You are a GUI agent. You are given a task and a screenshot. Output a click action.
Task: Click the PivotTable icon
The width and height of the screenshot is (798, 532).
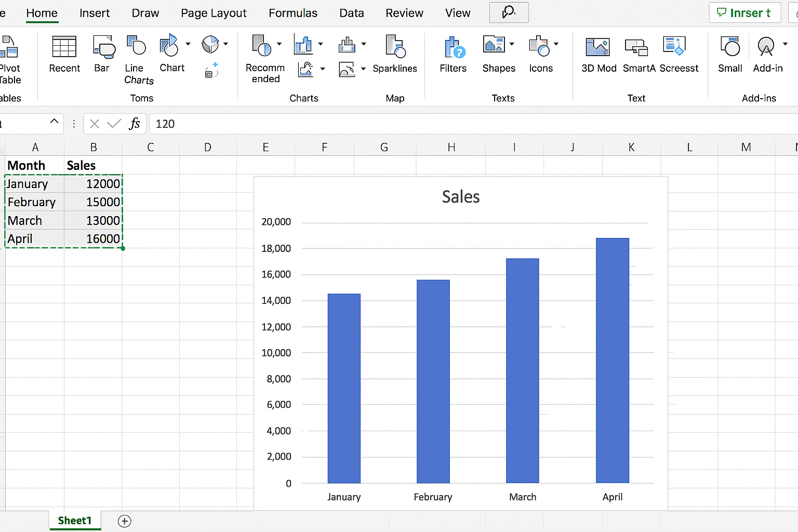pos(8,47)
